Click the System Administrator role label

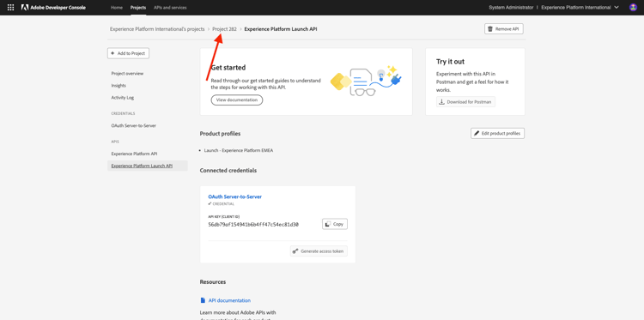[x=511, y=8]
